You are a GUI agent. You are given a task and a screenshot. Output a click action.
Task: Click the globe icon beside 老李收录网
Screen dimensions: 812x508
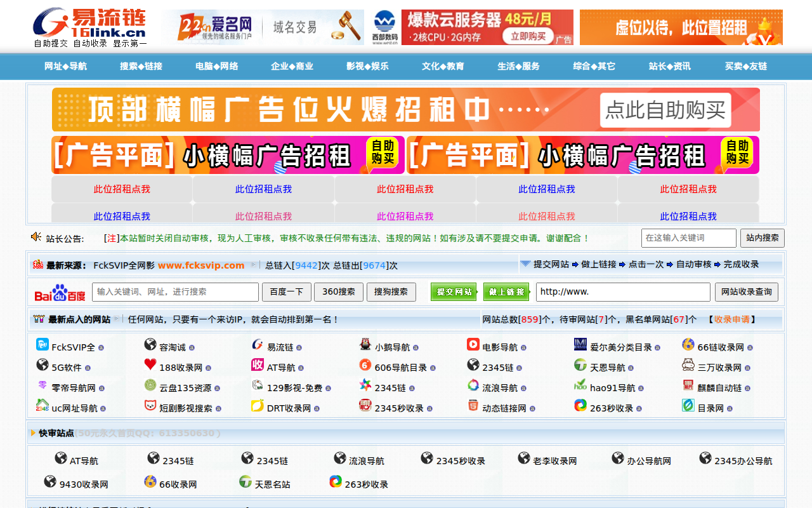tap(524, 458)
